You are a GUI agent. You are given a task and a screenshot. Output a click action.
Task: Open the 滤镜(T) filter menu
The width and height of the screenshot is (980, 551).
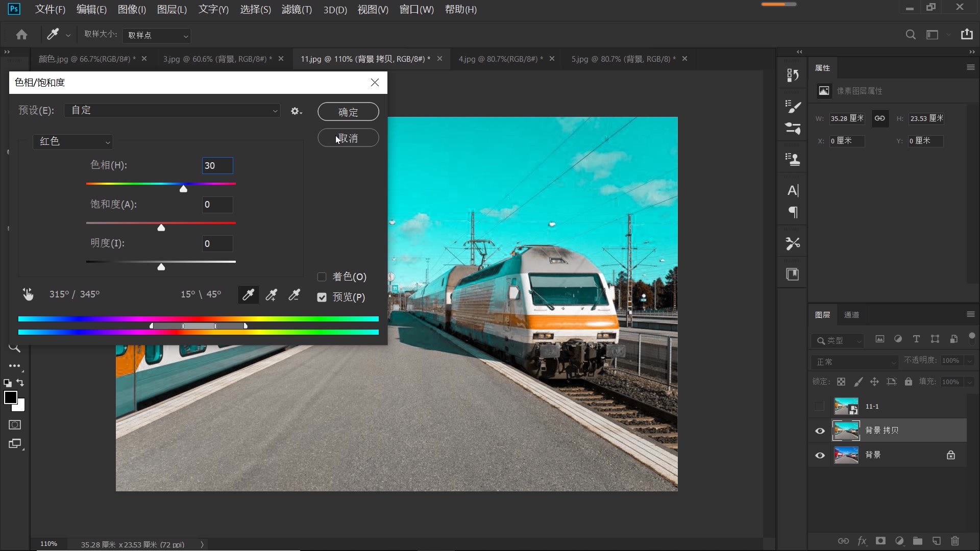tap(296, 10)
